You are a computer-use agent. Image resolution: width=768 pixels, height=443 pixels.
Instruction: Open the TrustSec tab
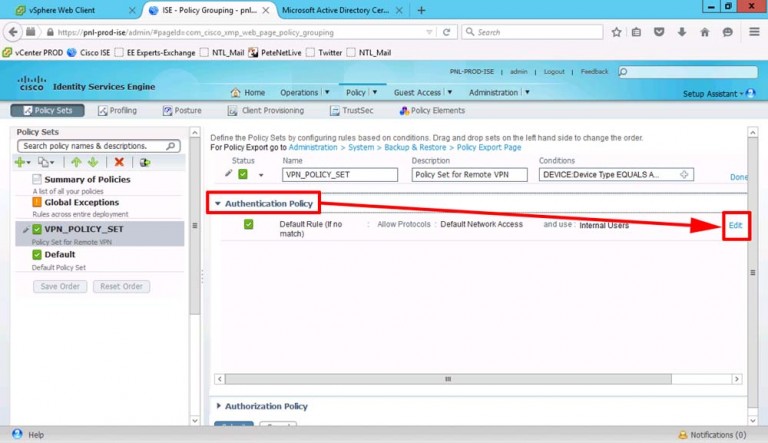coord(351,110)
